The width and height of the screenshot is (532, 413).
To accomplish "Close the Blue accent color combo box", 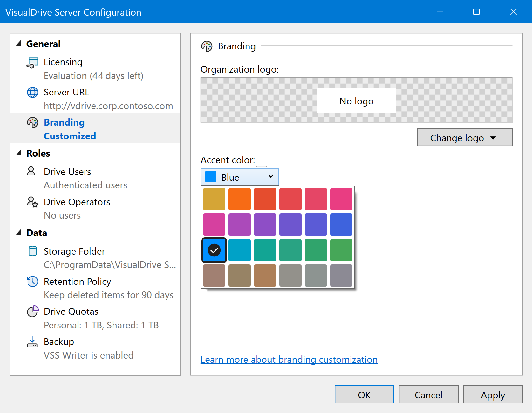I will click(x=240, y=177).
